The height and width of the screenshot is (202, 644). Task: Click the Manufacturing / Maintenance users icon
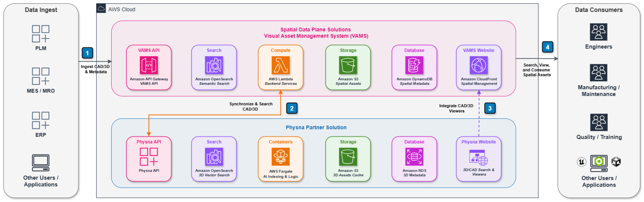coord(599,73)
